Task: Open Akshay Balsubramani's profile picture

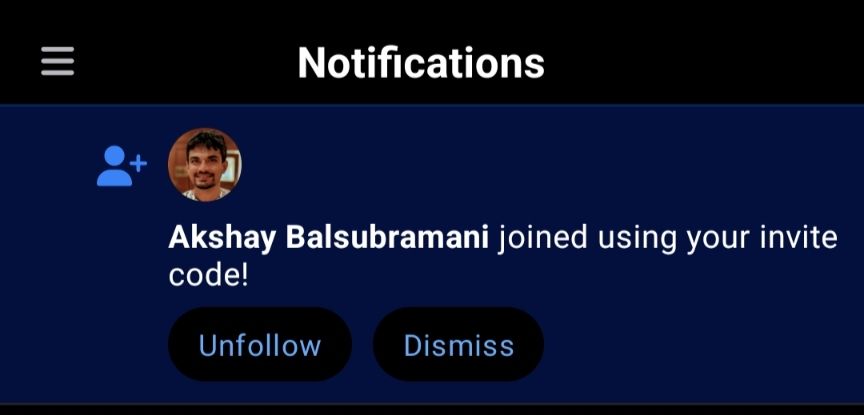Action: [x=204, y=165]
